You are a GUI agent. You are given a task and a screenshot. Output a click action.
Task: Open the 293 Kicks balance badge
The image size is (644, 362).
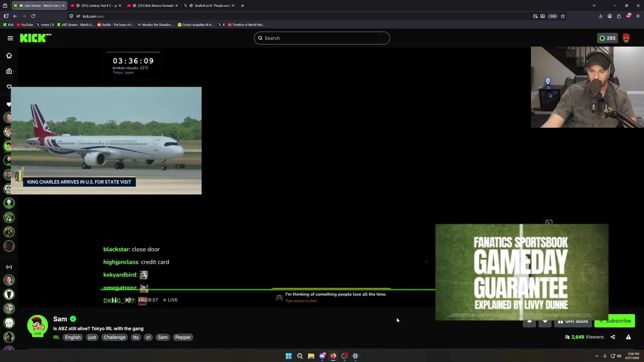click(x=607, y=38)
